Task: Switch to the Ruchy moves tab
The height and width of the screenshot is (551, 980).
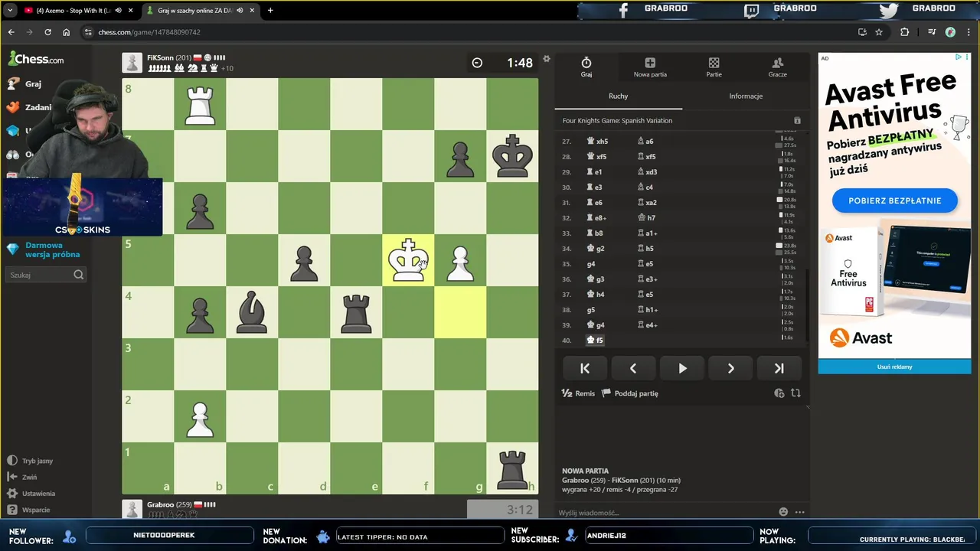Action: point(618,96)
